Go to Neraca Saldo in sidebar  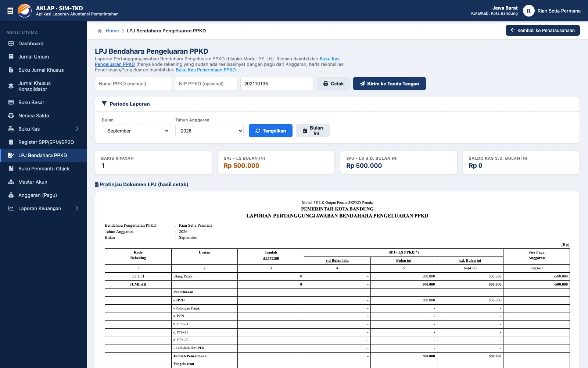click(43, 116)
